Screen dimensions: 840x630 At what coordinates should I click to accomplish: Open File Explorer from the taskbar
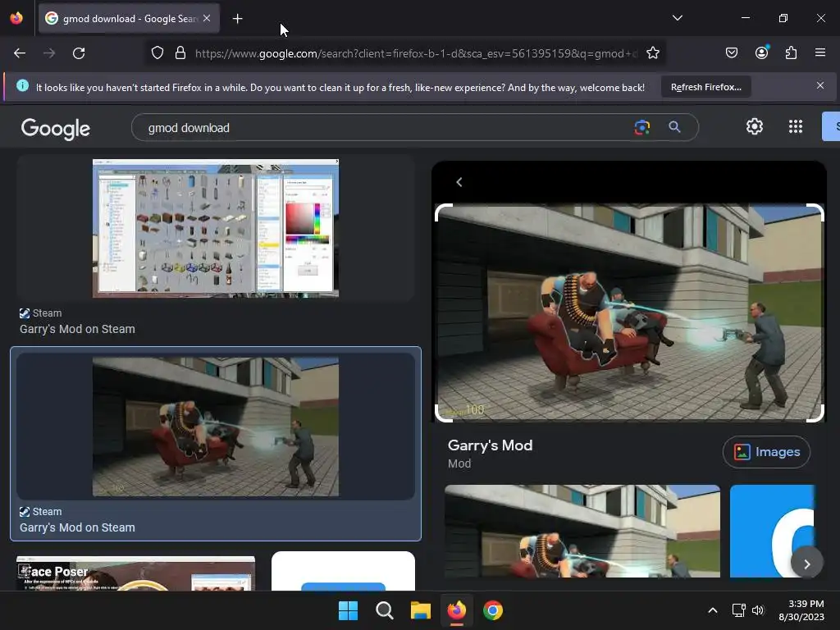click(421, 610)
